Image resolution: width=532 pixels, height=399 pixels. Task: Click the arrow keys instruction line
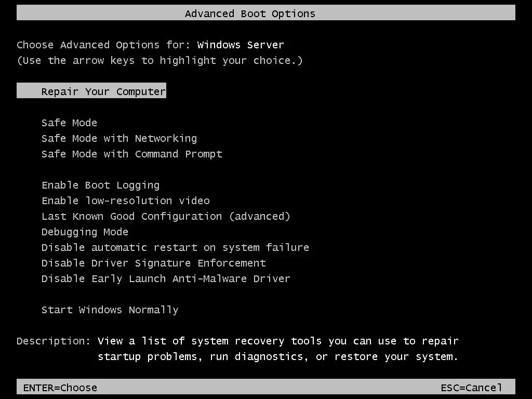(x=159, y=60)
